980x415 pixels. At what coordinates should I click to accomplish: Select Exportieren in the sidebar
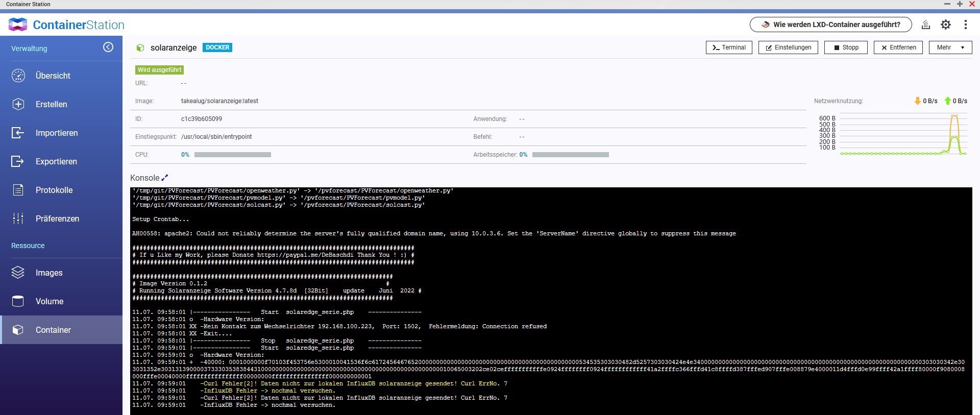tap(56, 161)
